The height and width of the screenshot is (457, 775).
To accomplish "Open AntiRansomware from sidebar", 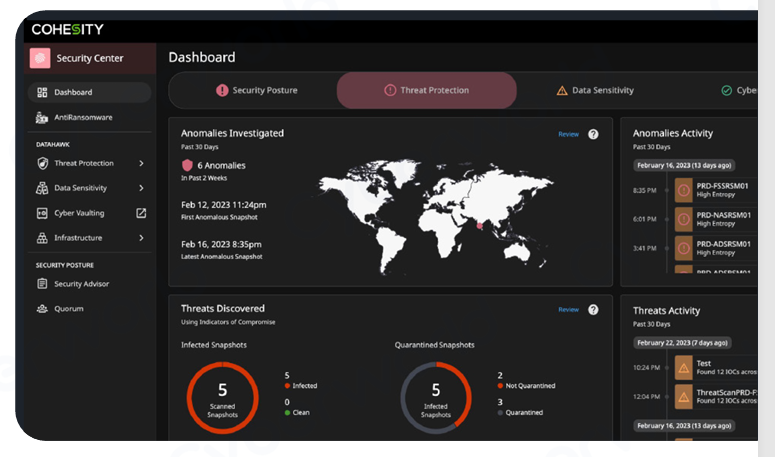I will (89, 118).
